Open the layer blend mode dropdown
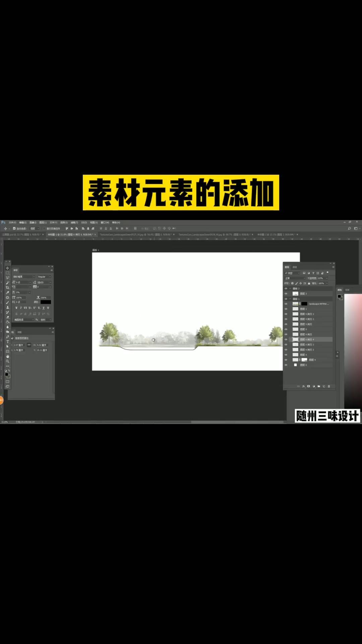Viewport: 362px width, 644px height. tap(295, 278)
